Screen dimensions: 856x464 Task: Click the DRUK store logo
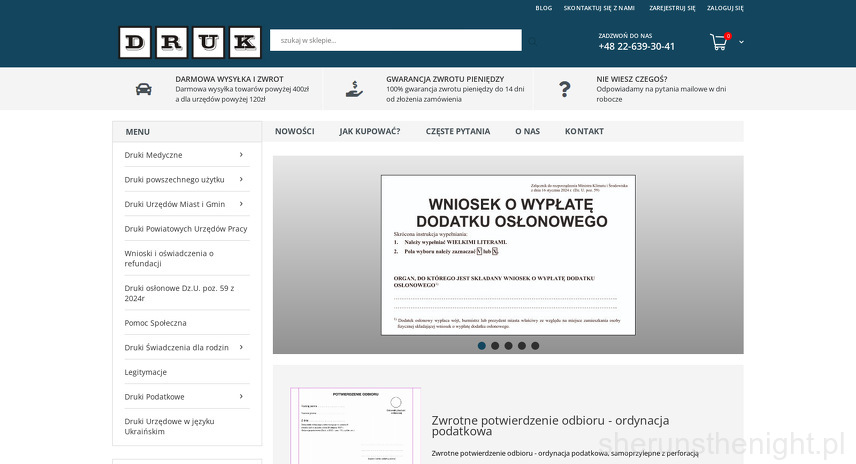pyautogui.click(x=189, y=42)
